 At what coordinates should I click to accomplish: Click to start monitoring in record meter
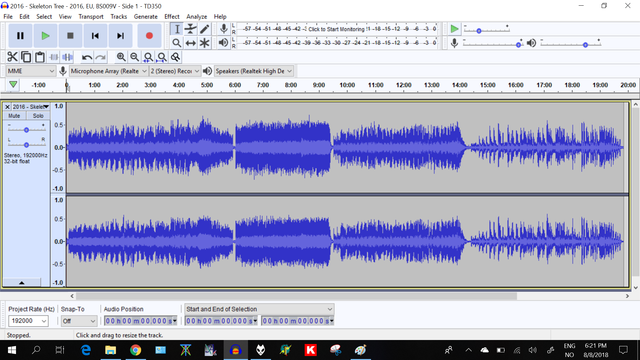tap(336, 29)
